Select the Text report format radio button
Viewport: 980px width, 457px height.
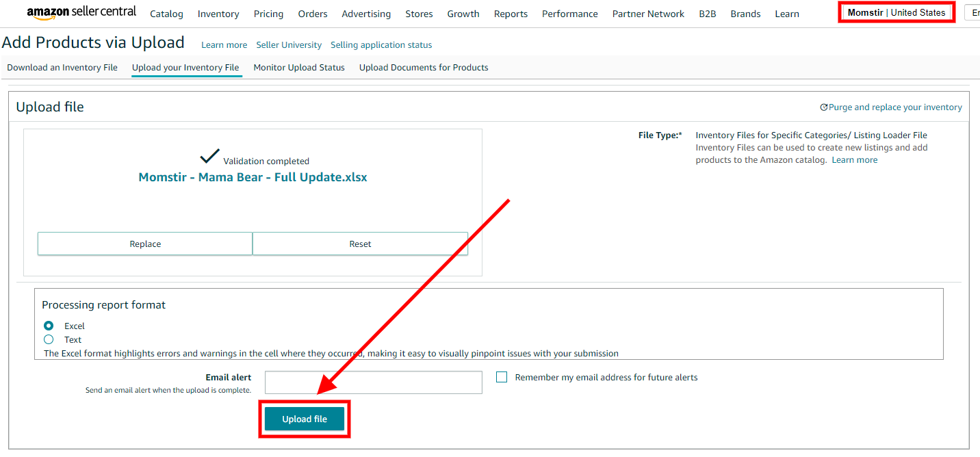point(49,339)
